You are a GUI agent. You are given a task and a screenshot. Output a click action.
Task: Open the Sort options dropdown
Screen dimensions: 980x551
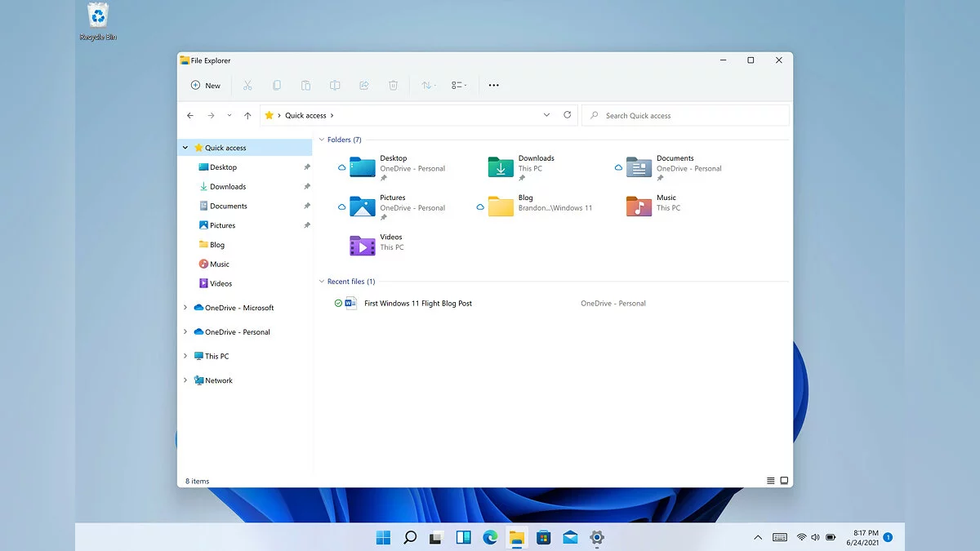pos(428,85)
